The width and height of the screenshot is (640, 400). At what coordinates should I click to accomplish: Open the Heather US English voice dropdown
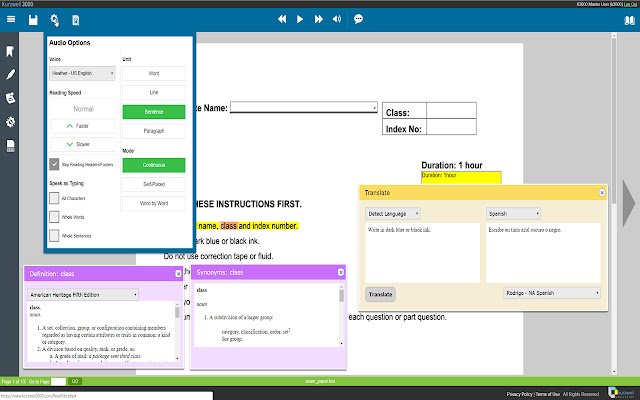click(82, 73)
